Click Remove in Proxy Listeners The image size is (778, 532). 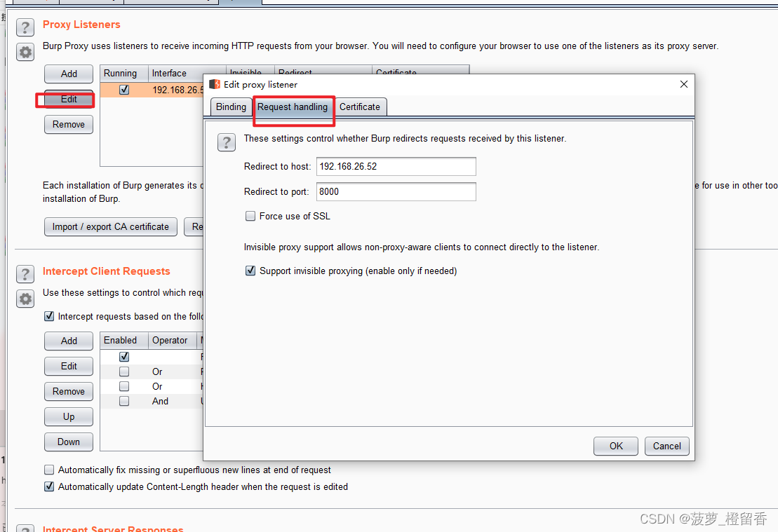point(69,125)
